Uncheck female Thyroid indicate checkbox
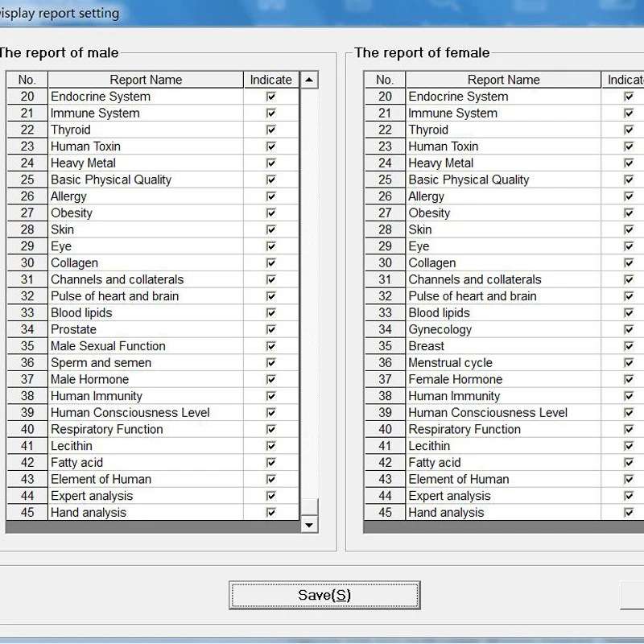Screen dimensions: 644x644 point(628,130)
